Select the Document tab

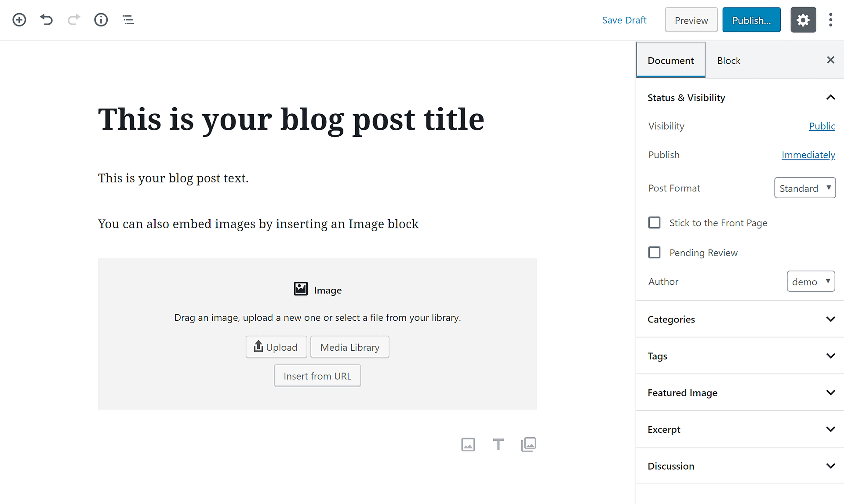click(x=670, y=60)
